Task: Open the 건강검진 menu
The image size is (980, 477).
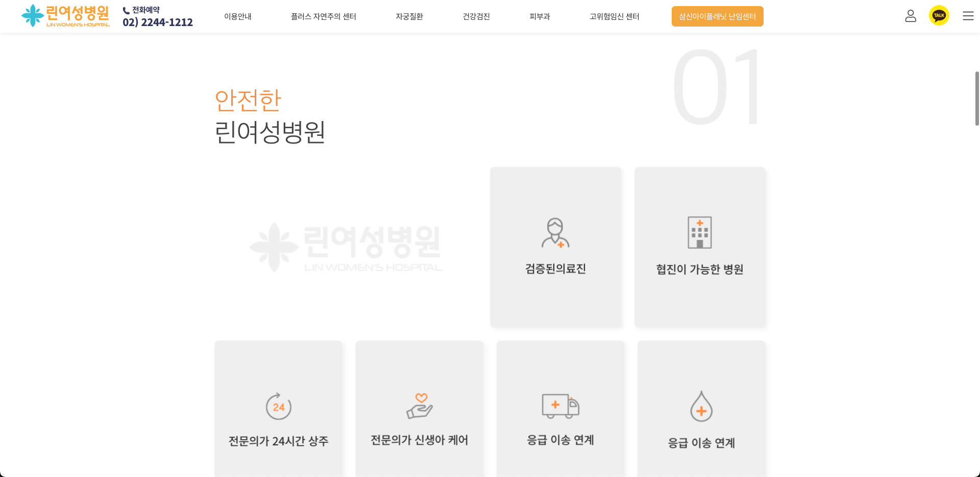Action: [x=476, y=16]
